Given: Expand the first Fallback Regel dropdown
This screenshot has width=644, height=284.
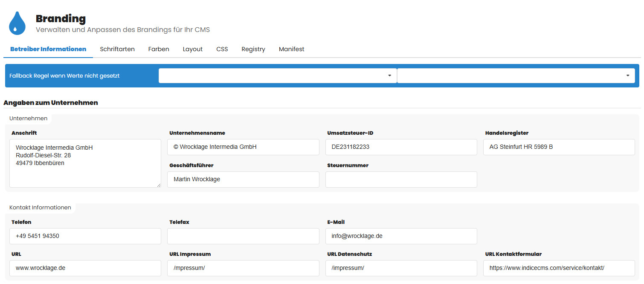Looking at the screenshot, I should click(277, 76).
